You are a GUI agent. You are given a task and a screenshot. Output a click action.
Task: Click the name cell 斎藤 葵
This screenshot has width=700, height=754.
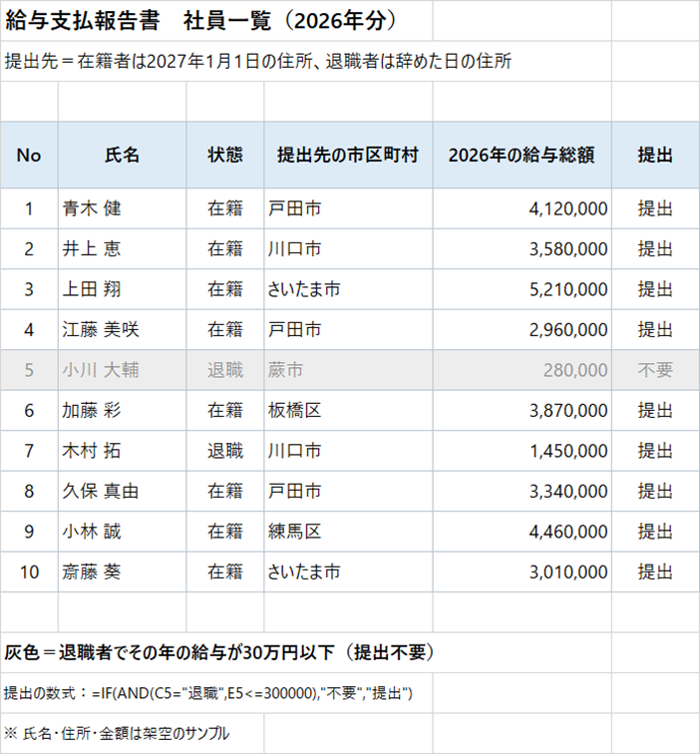[122, 572]
